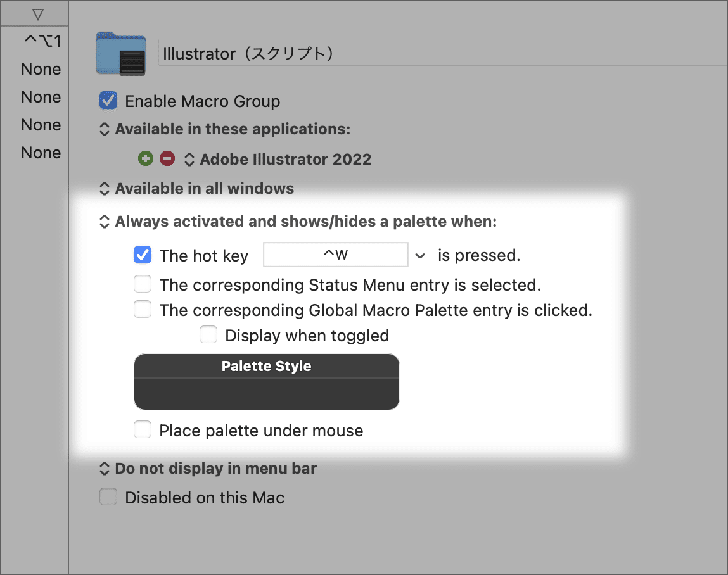Change Always activated and shows/hides palette option
This screenshot has height=575, width=728.
pyautogui.click(x=298, y=222)
